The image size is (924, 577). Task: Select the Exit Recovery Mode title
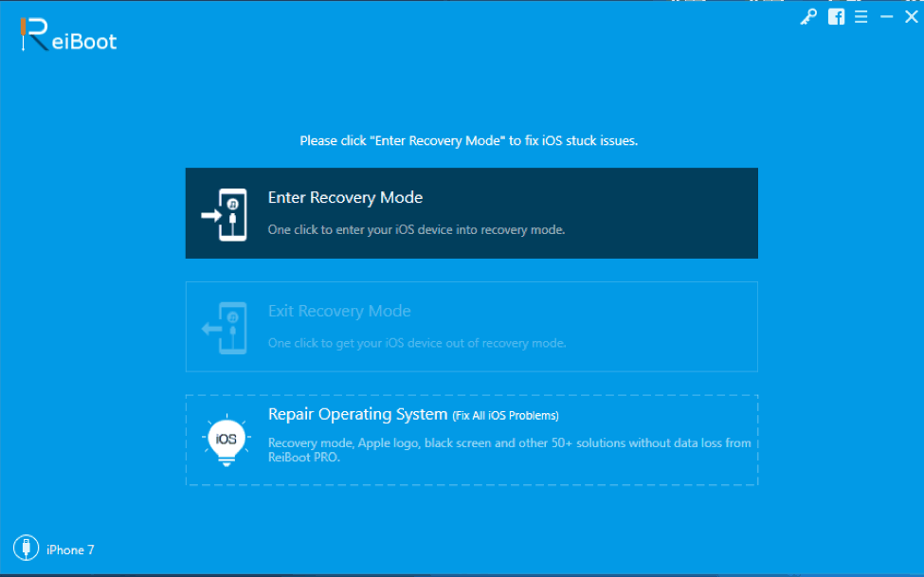[x=339, y=311]
